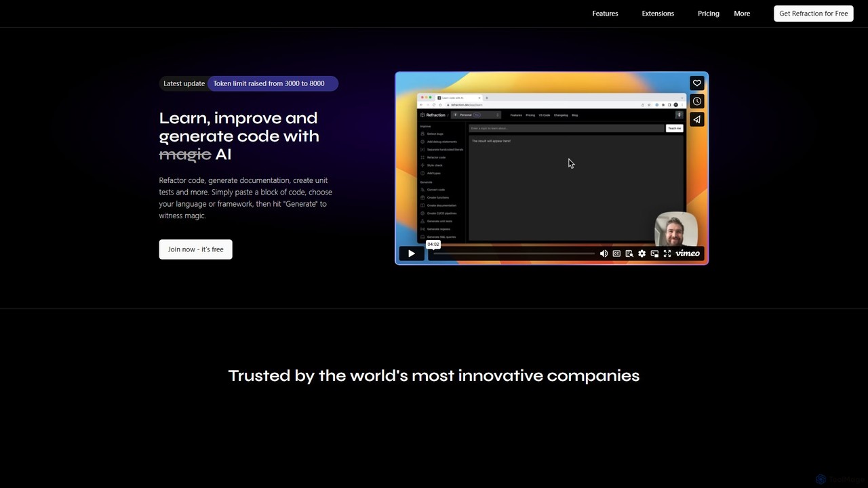Click the Refactor code description paragraph
Screen dimensions: 868x488
click(x=245, y=198)
